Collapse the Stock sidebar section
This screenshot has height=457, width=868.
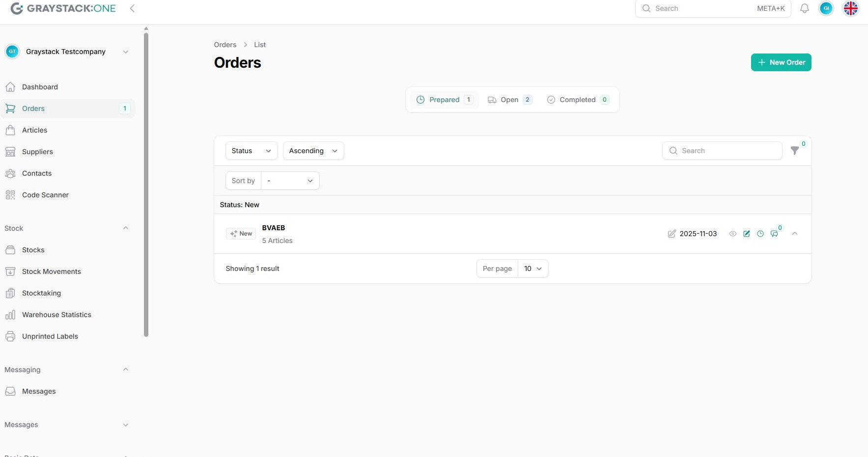coord(126,228)
